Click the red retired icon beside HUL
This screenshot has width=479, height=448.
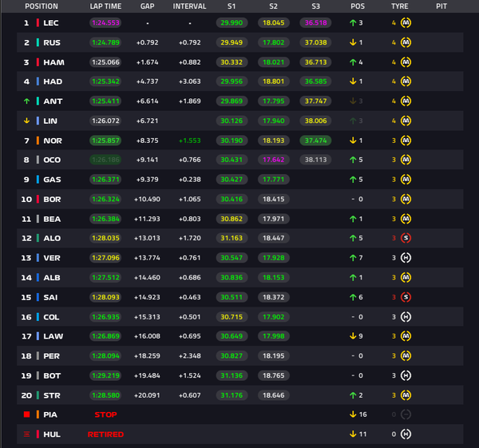coord(27,434)
